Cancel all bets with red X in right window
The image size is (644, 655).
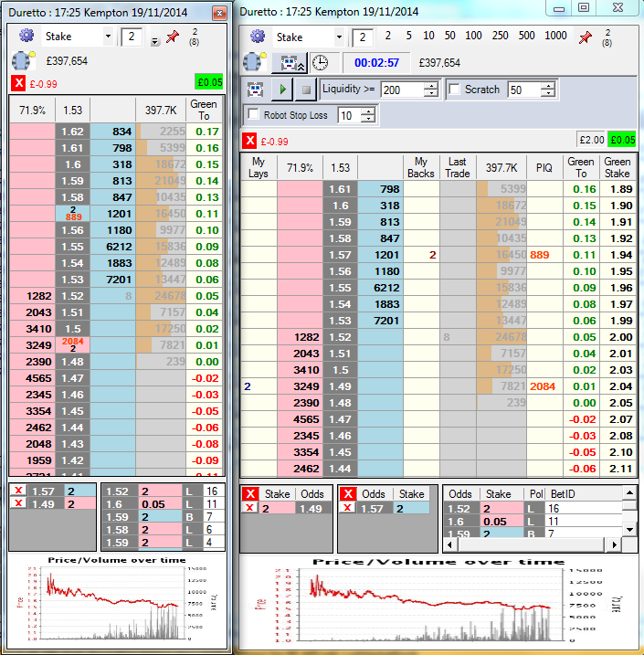(249, 141)
